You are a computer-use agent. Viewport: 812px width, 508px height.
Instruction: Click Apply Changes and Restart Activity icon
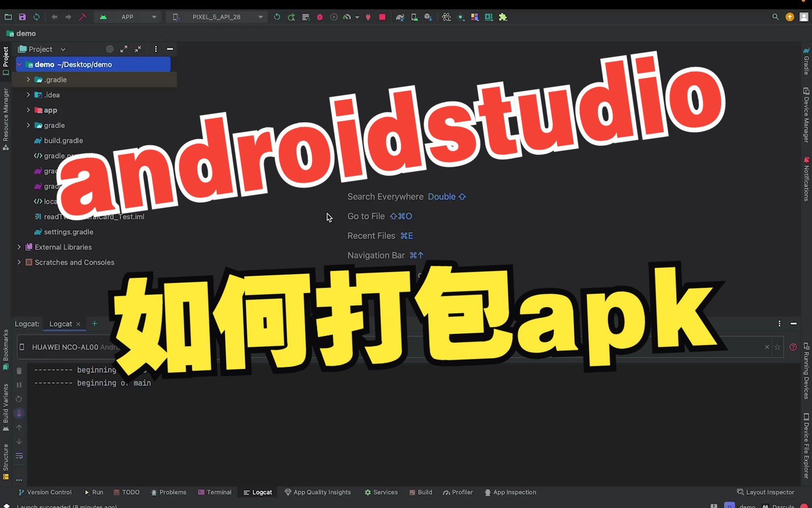click(x=291, y=17)
